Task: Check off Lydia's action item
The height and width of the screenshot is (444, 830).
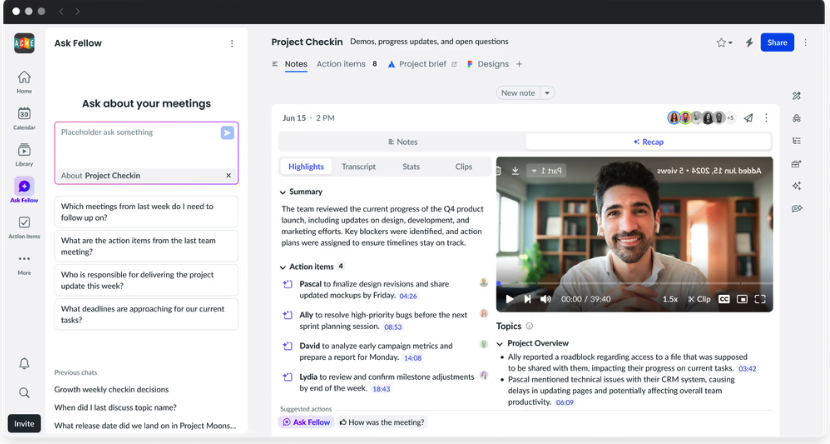Action: coord(287,377)
